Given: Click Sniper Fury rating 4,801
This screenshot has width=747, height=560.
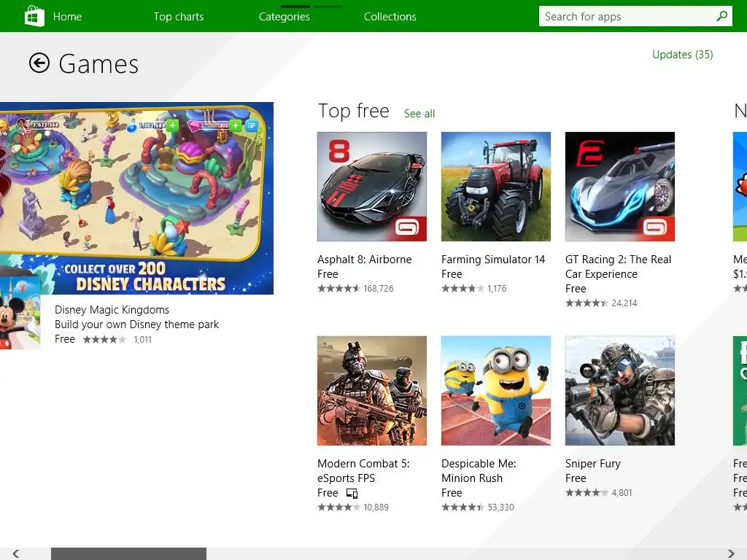Looking at the screenshot, I should [598, 493].
